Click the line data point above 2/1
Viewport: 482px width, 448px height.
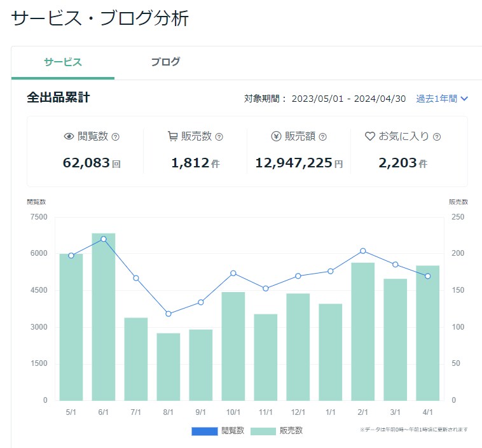tap(363, 251)
